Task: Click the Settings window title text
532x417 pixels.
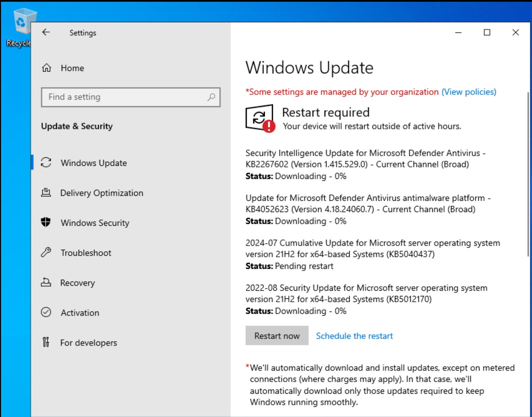Action: point(83,33)
